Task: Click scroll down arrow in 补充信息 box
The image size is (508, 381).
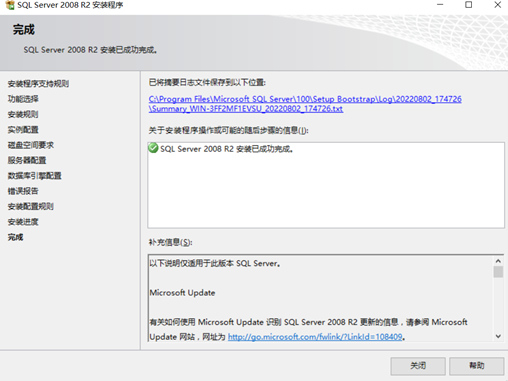Action: click(x=498, y=336)
